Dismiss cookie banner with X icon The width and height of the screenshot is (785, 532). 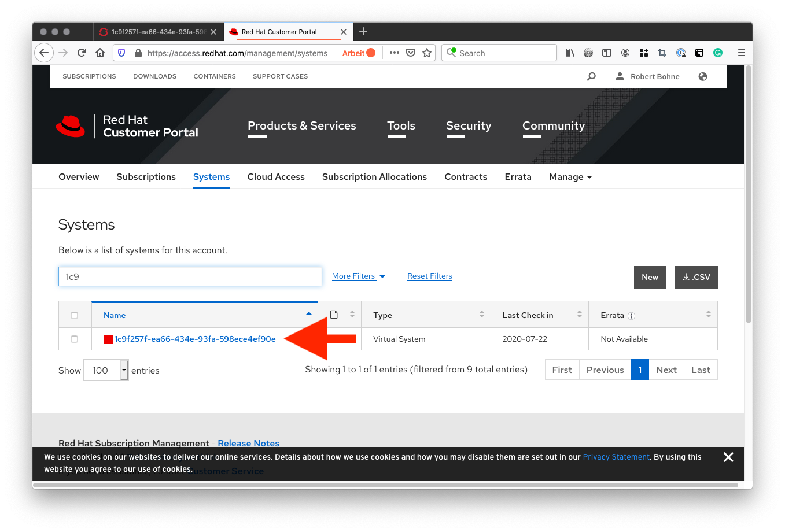coord(728,457)
